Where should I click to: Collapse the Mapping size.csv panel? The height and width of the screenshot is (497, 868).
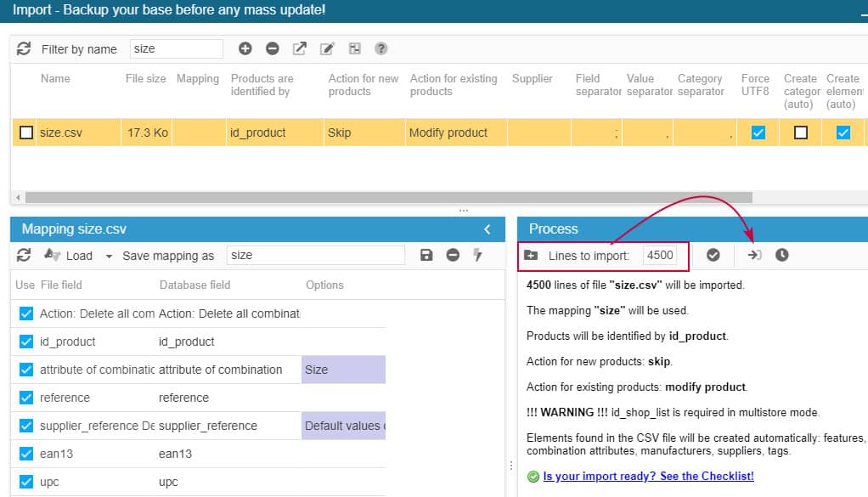(488, 229)
